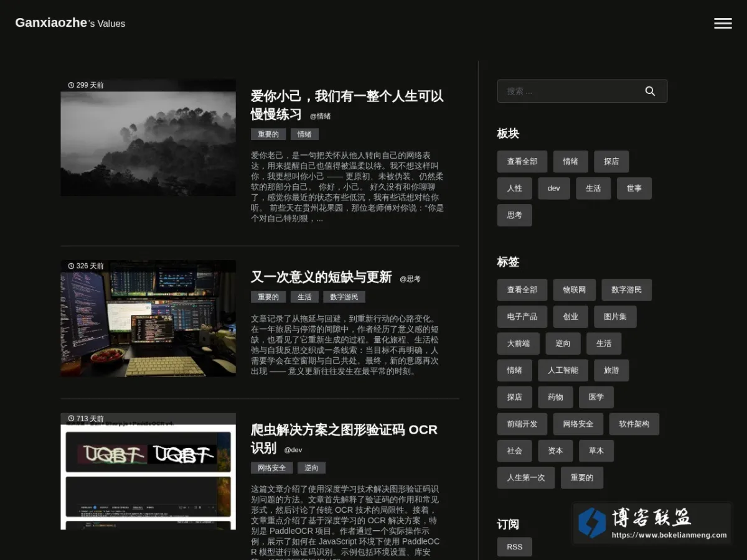Select the 旅游 tag
The height and width of the screenshot is (560, 747).
[x=611, y=370]
